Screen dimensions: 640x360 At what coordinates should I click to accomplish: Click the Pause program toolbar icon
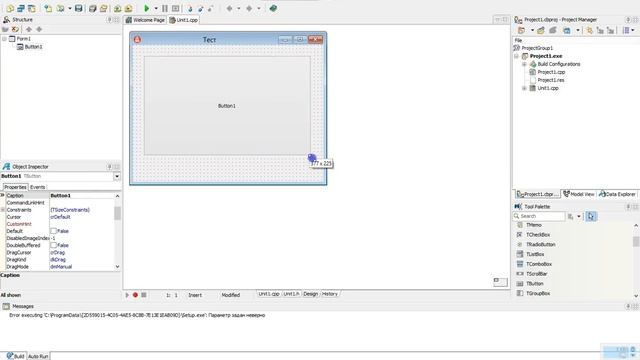[165, 8]
